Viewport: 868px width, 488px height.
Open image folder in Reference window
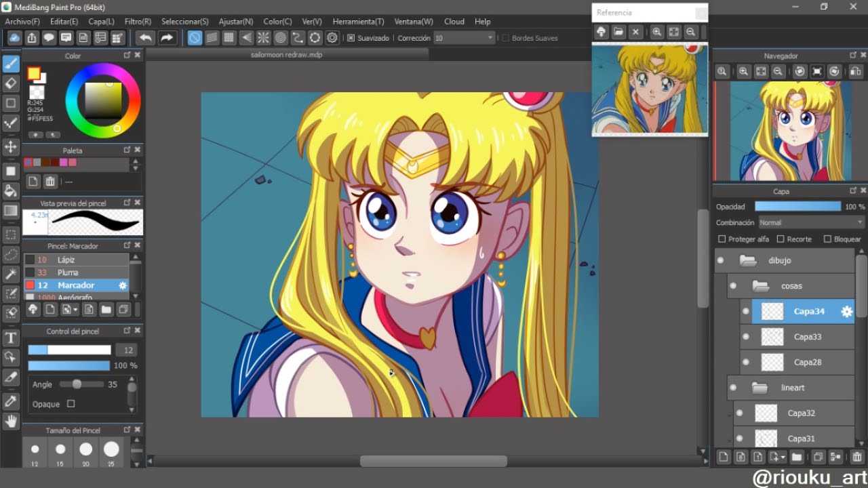(618, 32)
